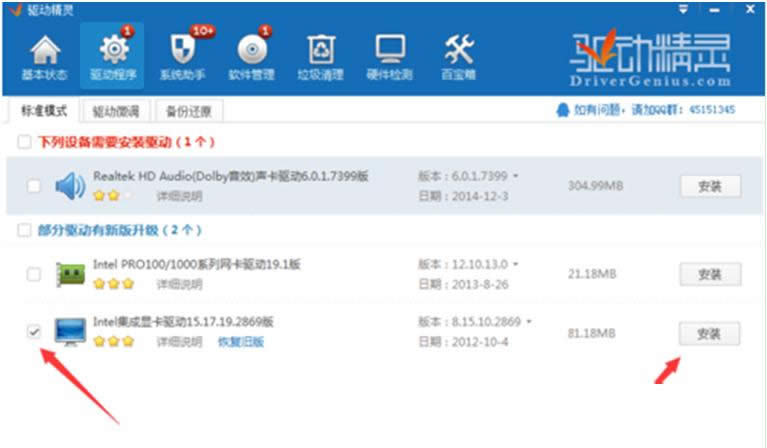Install the Realtek HD Audio driver
Viewport: 767px width, 448px height.
pos(710,186)
